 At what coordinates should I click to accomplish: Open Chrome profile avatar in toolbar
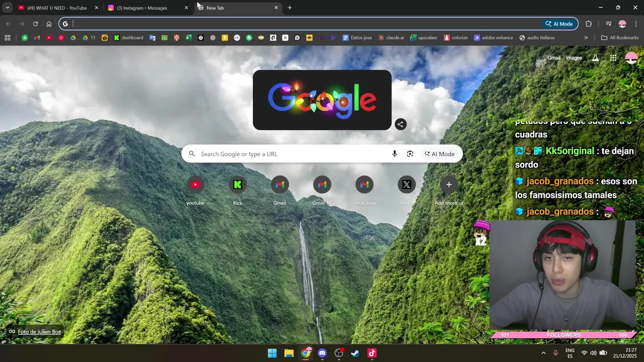pyautogui.click(x=622, y=24)
